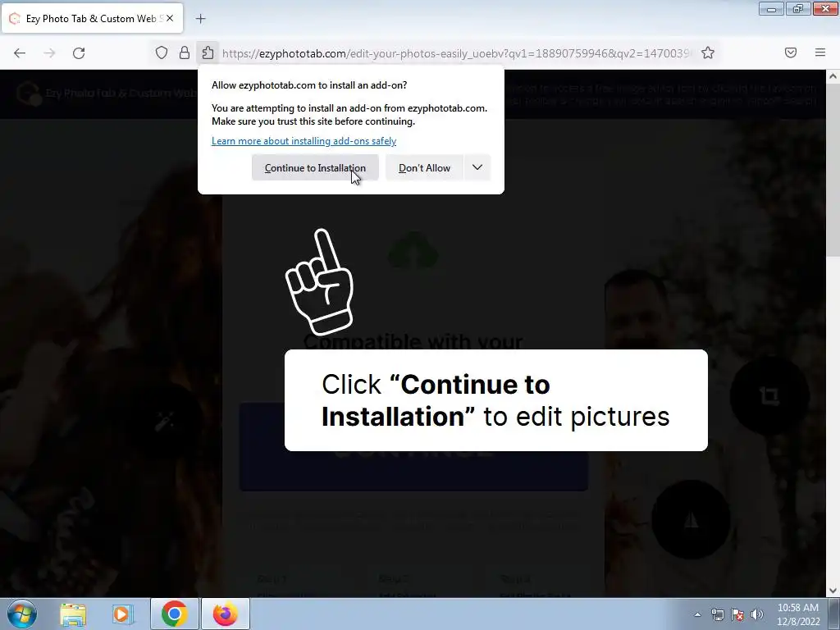This screenshot has height=630, width=840.
Task: Expand the dropdown arrow beside Don't Allow
Action: 477,167
